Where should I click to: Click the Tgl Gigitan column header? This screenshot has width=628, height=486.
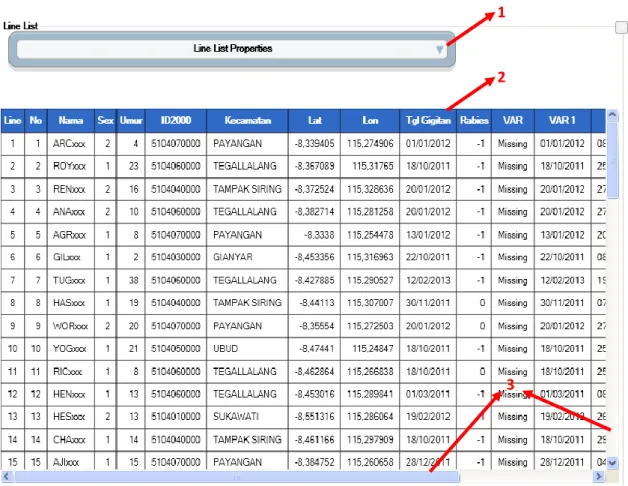[x=428, y=120]
